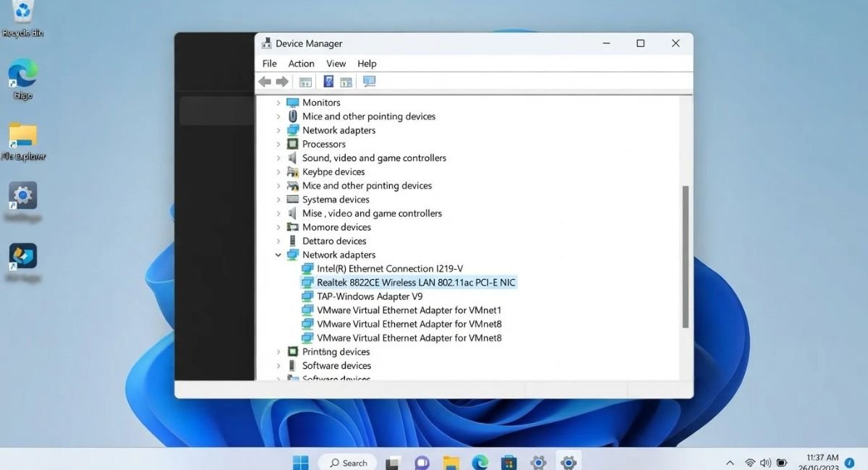The height and width of the screenshot is (470, 868).
Task: Open the Action menu
Action: [x=301, y=64]
